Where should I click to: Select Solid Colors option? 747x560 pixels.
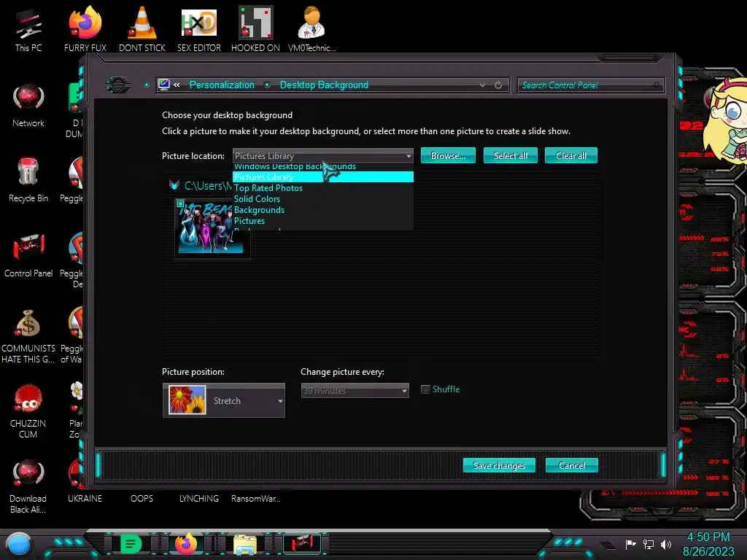point(322,199)
